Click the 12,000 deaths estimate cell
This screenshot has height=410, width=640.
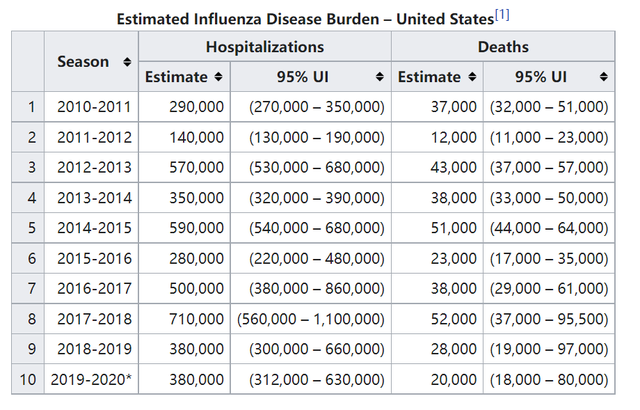click(437, 137)
